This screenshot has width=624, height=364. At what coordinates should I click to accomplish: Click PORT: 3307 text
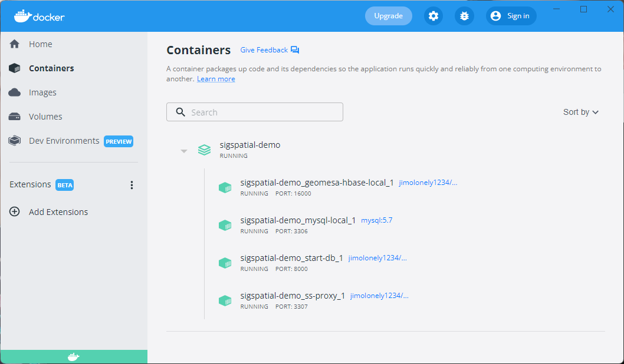point(291,307)
